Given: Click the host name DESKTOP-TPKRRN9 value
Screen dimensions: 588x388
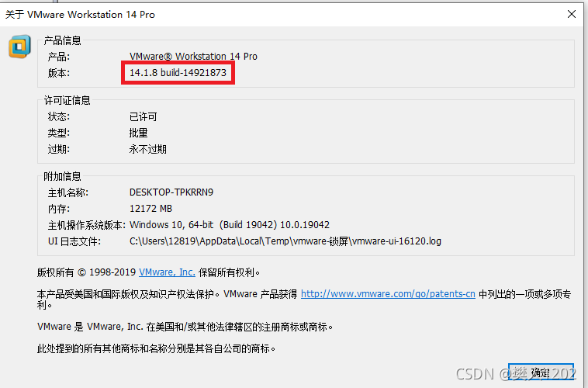Looking at the screenshot, I should coord(171,192).
